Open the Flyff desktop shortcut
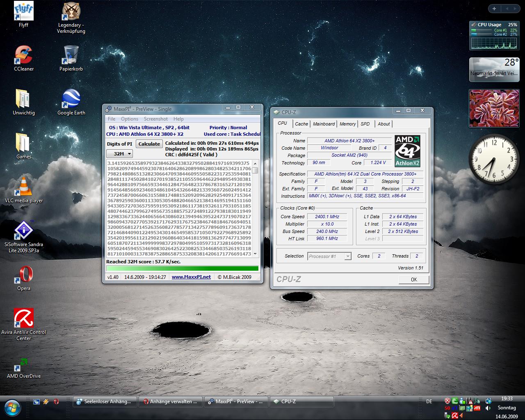The width and height of the screenshot is (525, 420). click(23, 14)
